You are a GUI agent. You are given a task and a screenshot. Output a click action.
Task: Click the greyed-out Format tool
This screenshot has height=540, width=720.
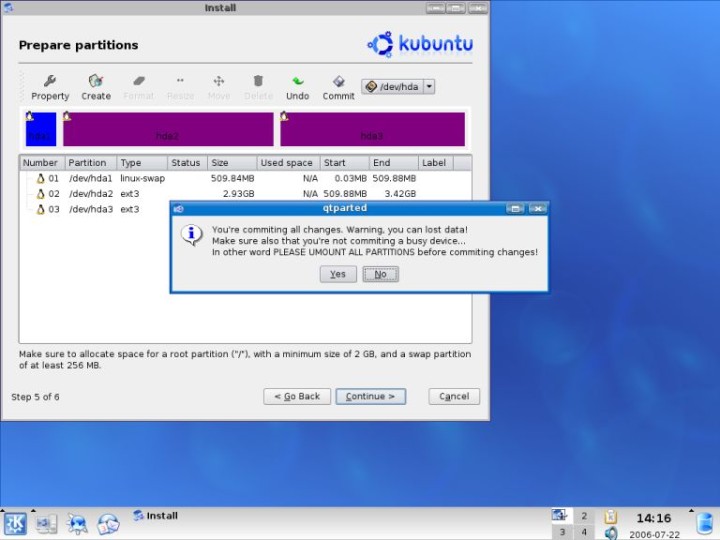[138, 87]
